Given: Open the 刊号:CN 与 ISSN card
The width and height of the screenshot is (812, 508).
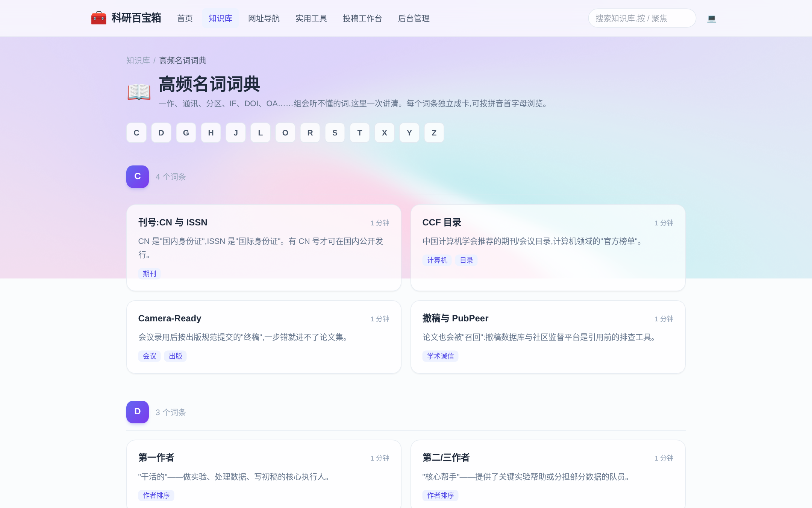Looking at the screenshot, I should tap(264, 248).
